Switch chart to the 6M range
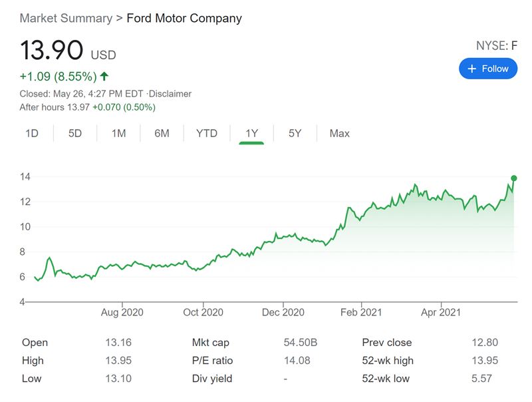 [162, 133]
